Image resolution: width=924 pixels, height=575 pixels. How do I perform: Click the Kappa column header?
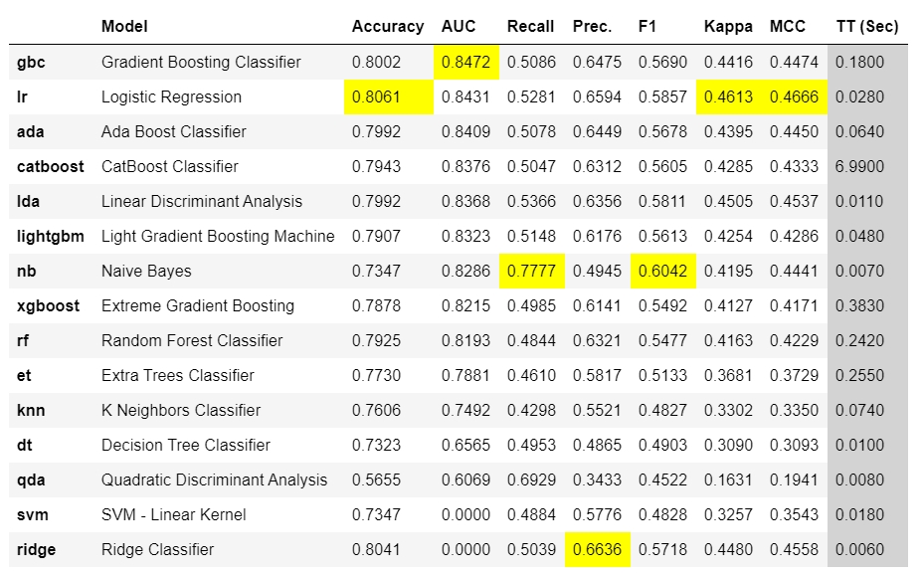(727, 27)
